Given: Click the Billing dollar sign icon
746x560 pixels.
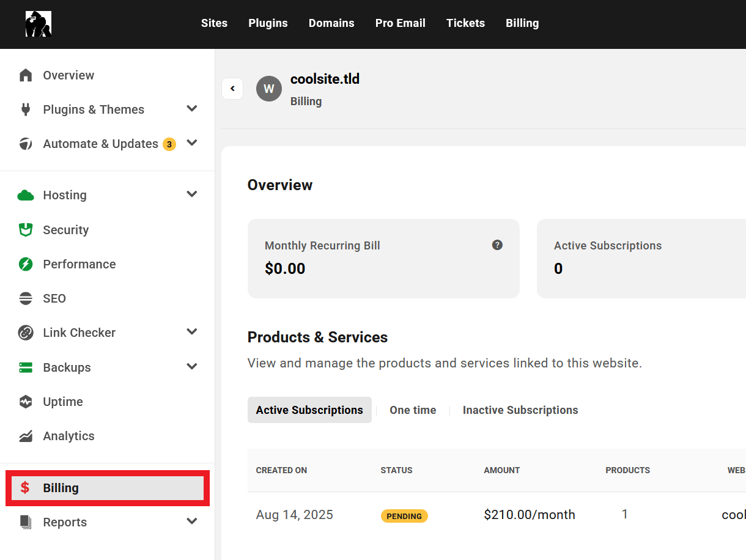Looking at the screenshot, I should pyautogui.click(x=25, y=488).
